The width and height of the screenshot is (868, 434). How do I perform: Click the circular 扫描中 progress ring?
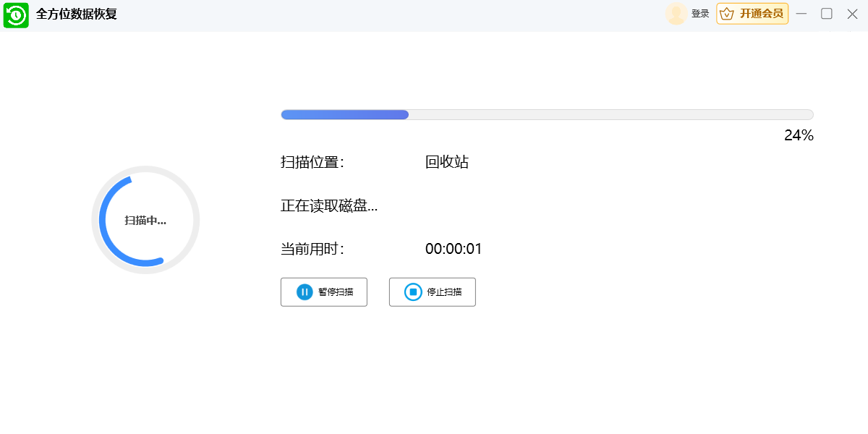(x=145, y=220)
